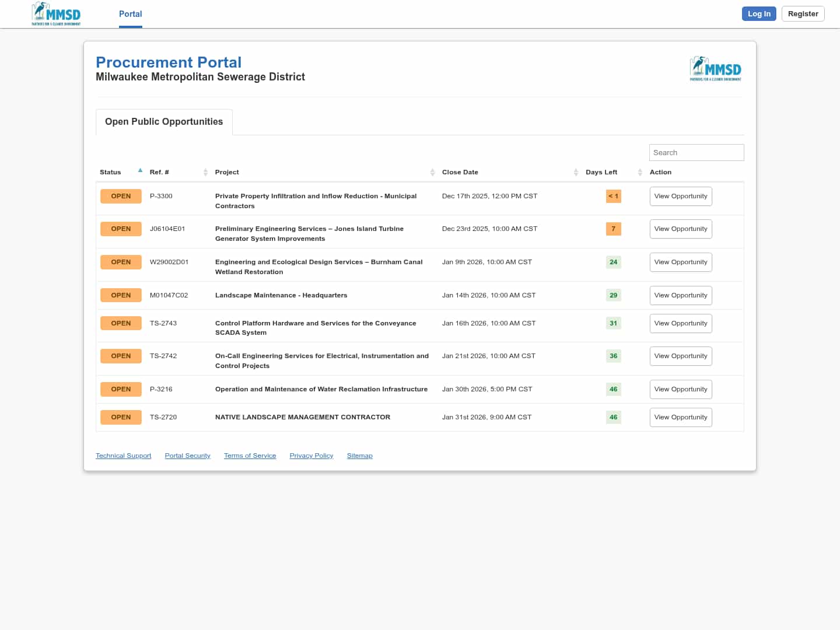This screenshot has height=630, width=840.
Task: Sort by Days Left column arrows
Action: coord(640,172)
